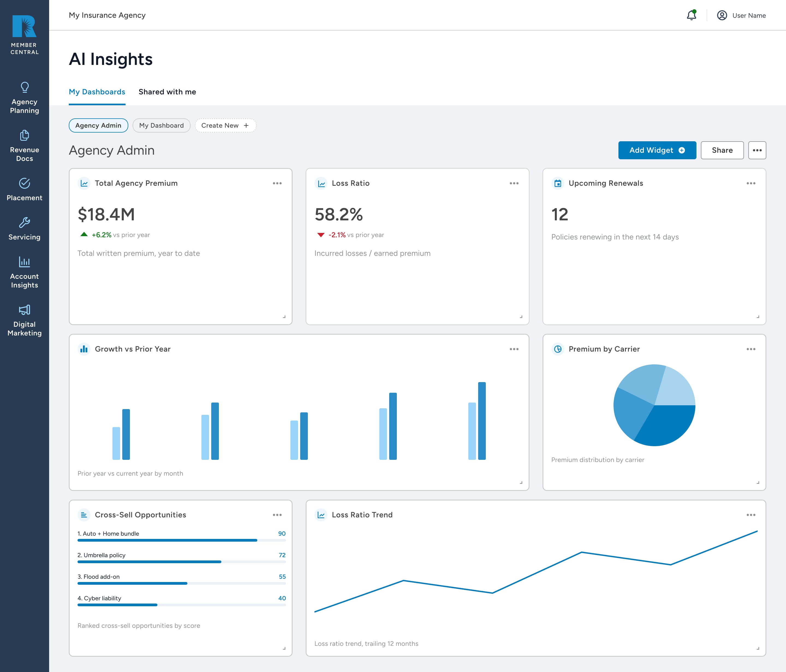Click Create New dashboard button
This screenshot has width=786, height=672.
(x=225, y=125)
